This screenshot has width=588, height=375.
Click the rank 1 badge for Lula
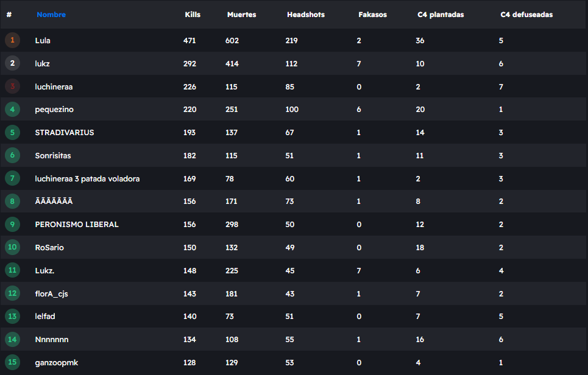pos(12,41)
